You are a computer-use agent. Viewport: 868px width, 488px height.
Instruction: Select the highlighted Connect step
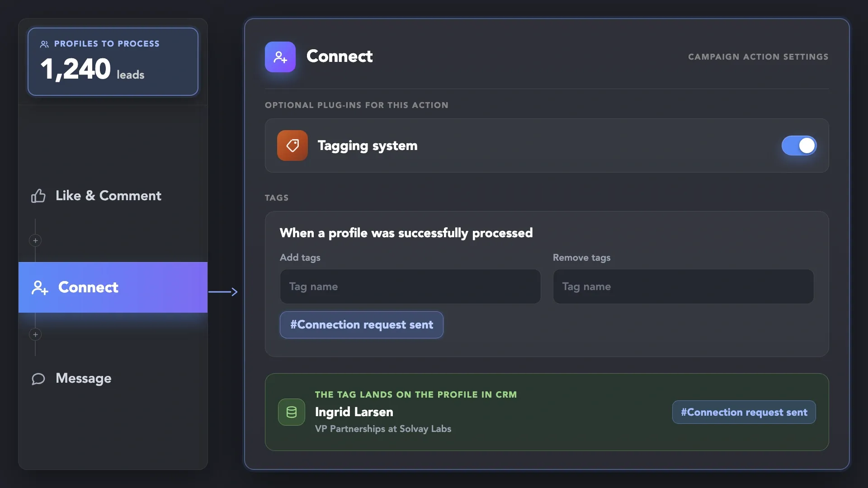click(113, 287)
